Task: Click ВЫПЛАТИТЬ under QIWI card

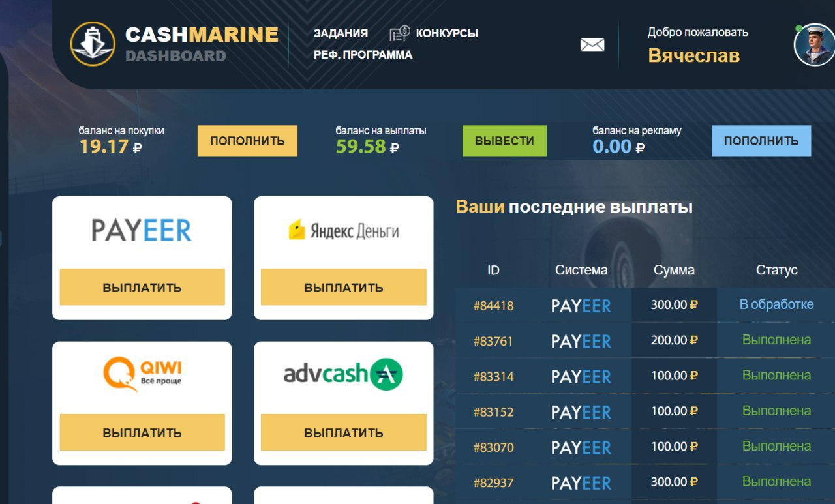Action: pos(142,432)
